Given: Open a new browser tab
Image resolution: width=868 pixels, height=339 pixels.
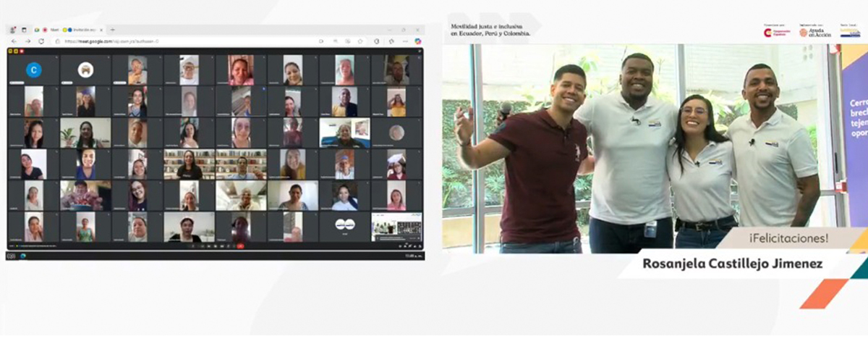Looking at the screenshot, I should pos(112,30).
